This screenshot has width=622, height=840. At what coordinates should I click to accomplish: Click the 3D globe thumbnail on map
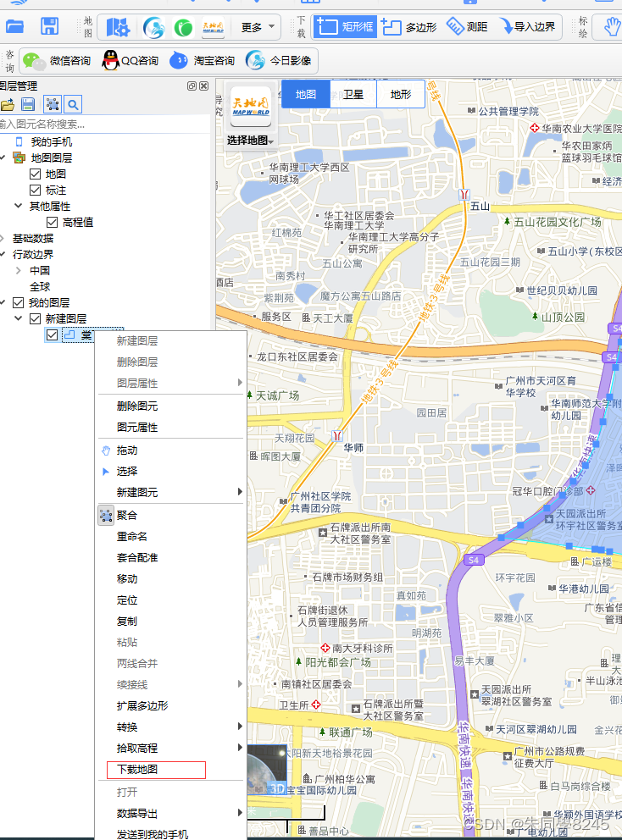pyautogui.click(x=267, y=770)
